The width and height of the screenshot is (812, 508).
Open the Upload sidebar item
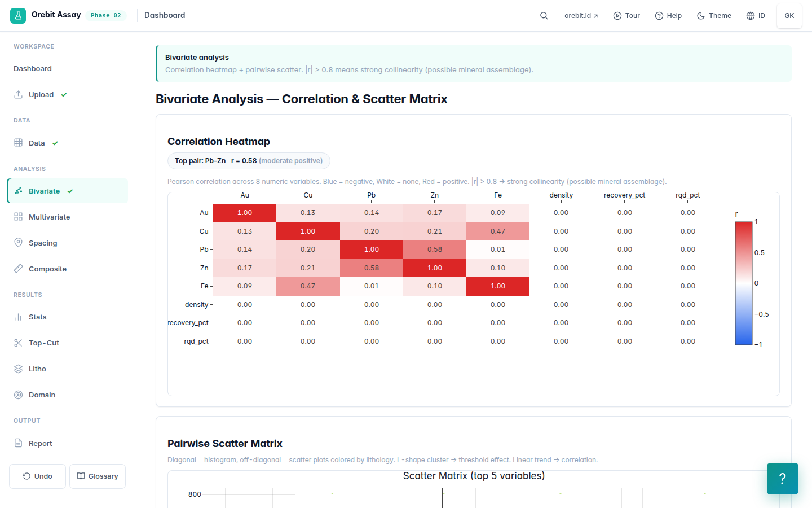click(68, 95)
